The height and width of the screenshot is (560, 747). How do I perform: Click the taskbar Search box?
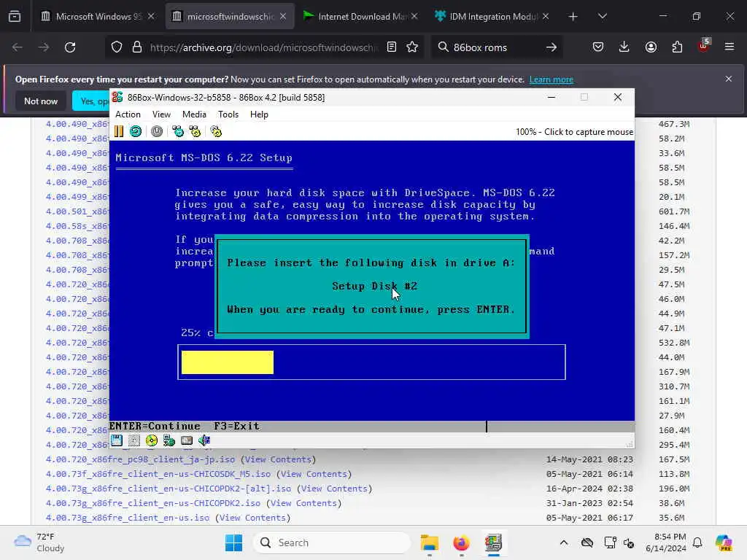click(332, 542)
